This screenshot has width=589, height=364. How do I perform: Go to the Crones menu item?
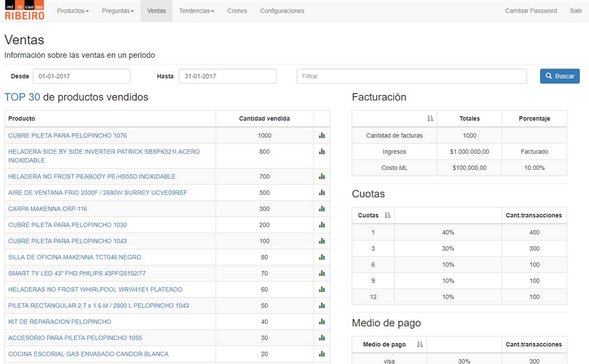click(237, 11)
